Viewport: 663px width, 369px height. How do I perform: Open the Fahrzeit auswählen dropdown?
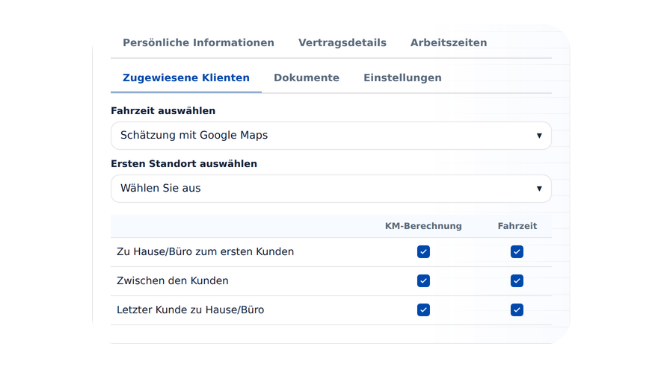[331, 136]
